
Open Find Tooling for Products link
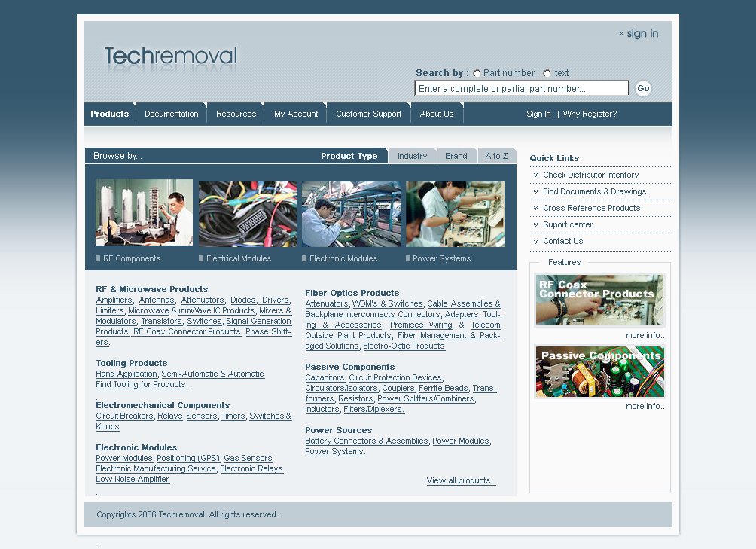click(x=142, y=384)
